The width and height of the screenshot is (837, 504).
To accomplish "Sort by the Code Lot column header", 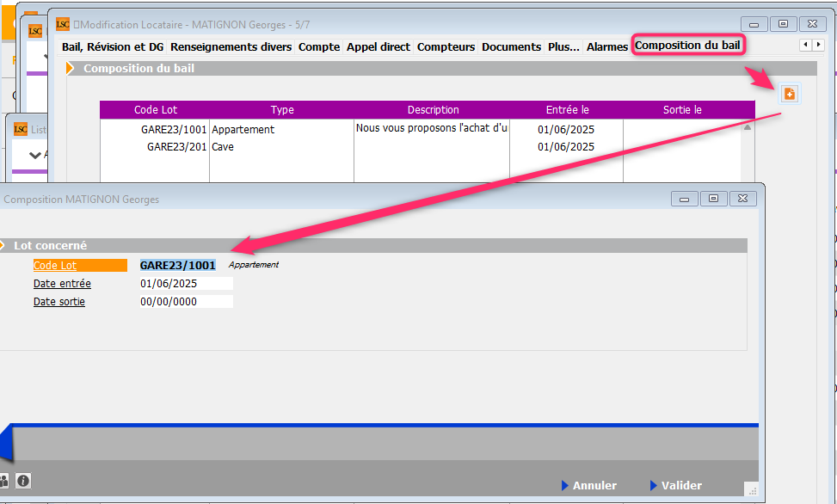I will 155,110.
